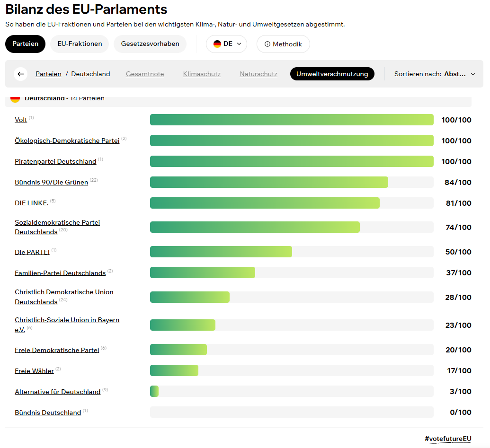Click the #votefutureEU hashtag link
The image size is (490, 448).
pos(448,439)
